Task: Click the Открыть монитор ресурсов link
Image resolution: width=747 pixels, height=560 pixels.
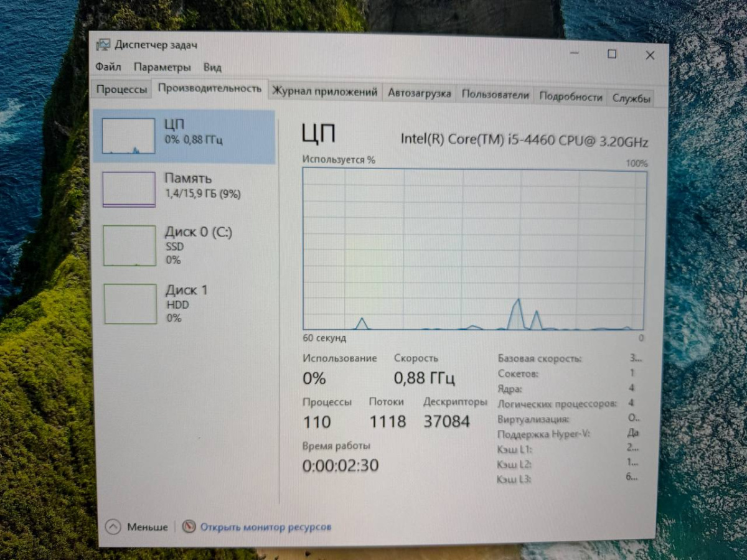Action: coord(265,526)
